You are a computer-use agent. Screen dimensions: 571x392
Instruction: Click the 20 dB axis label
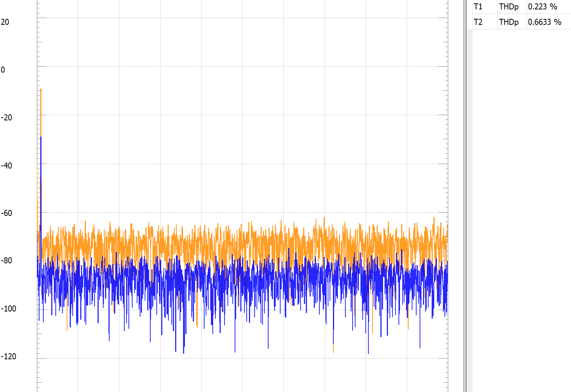click(x=5, y=22)
